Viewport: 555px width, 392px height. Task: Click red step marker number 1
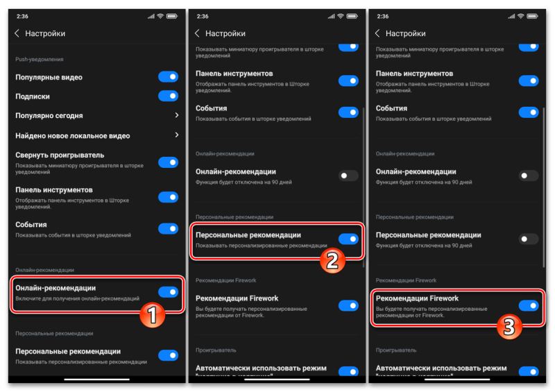(x=152, y=315)
